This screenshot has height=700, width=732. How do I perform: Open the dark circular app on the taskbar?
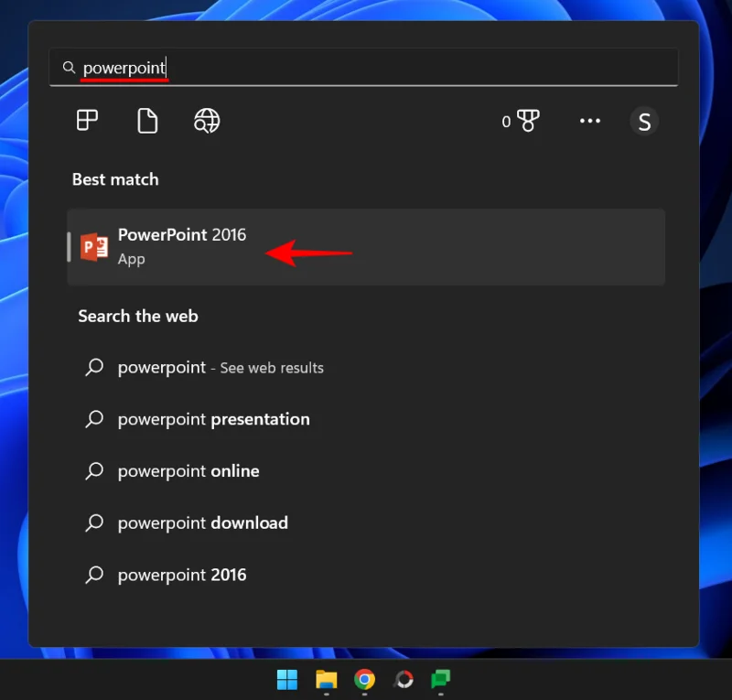(404, 680)
